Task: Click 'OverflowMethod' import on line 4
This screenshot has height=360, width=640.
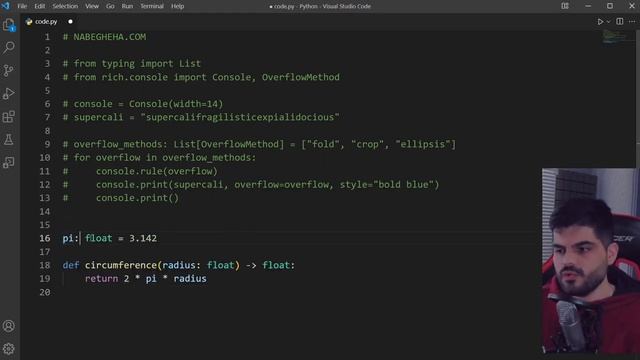Action: click(300, 77)
